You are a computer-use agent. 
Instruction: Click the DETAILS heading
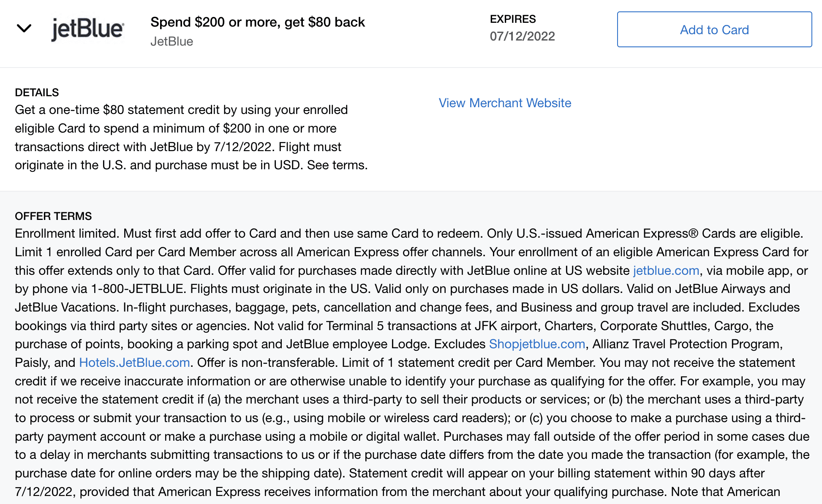(37, 92)
